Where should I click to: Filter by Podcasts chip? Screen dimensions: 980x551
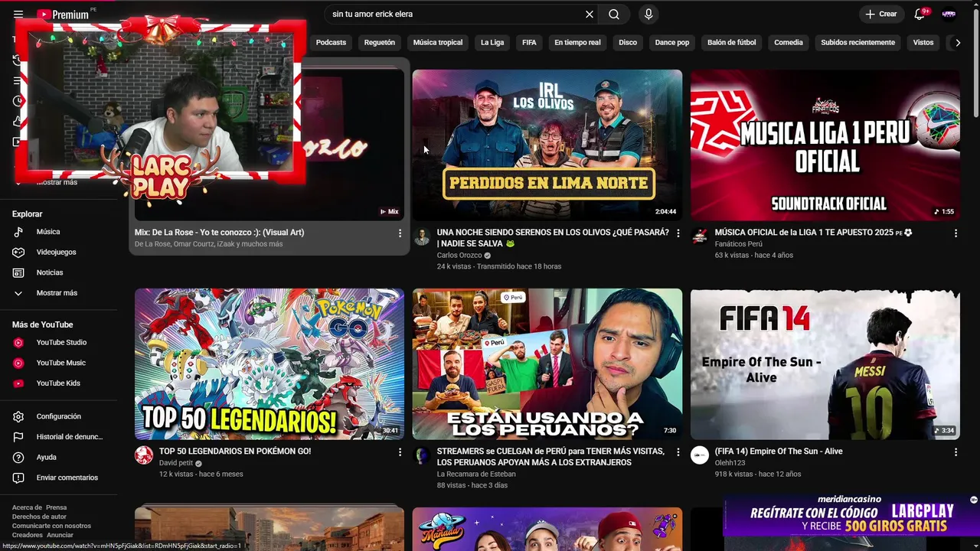coord(331,42)
